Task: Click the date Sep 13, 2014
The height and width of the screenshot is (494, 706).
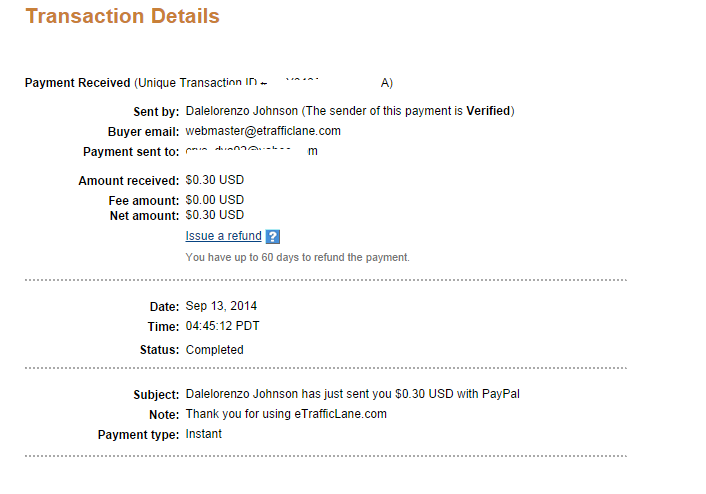Action: [221, 306]
